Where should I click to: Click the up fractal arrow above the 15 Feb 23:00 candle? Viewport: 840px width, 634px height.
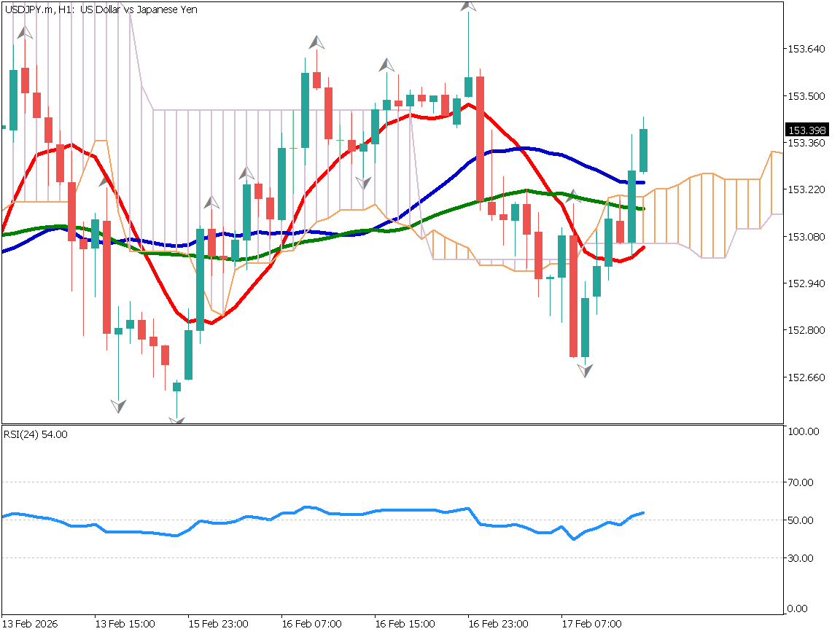click(211, 203)
